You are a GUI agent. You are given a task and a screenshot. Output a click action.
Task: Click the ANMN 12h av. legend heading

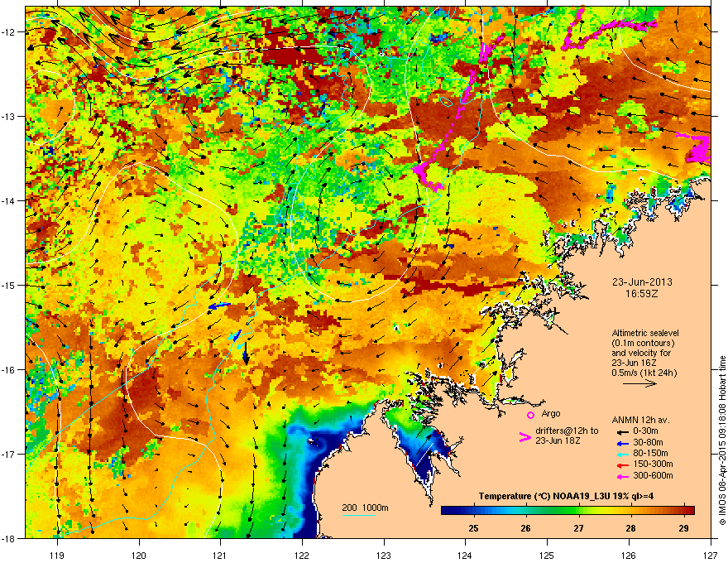pos(640,420)
